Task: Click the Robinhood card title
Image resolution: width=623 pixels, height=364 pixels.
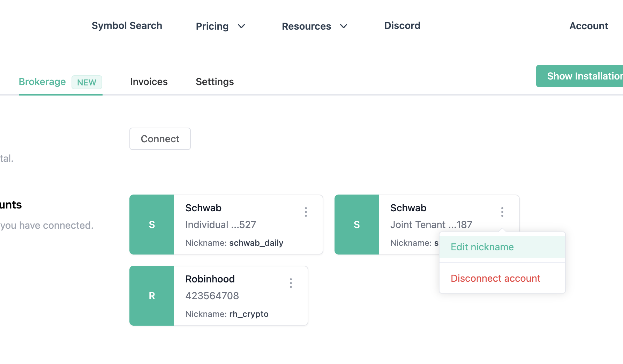Action: pos(210,279)
